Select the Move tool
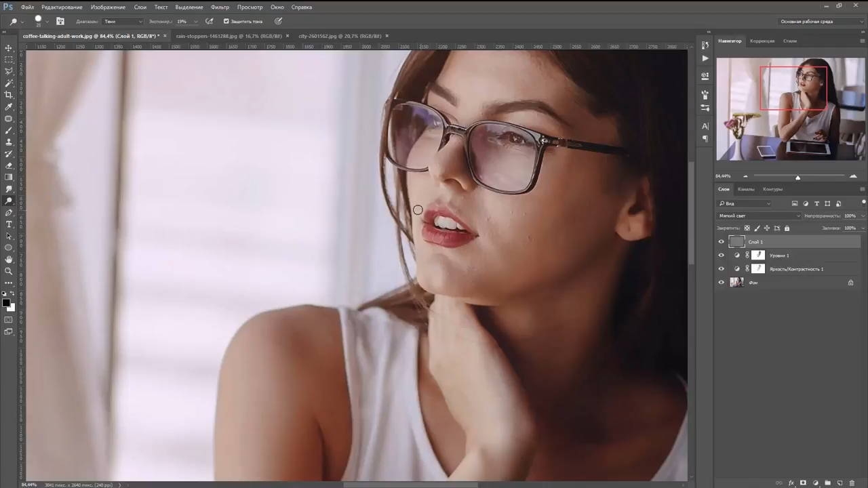This screenshot has width=868, height=488. 9,48
